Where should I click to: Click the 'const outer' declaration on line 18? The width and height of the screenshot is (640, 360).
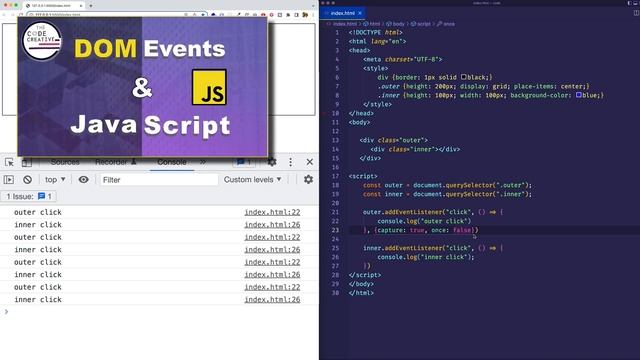coord(383,185)
